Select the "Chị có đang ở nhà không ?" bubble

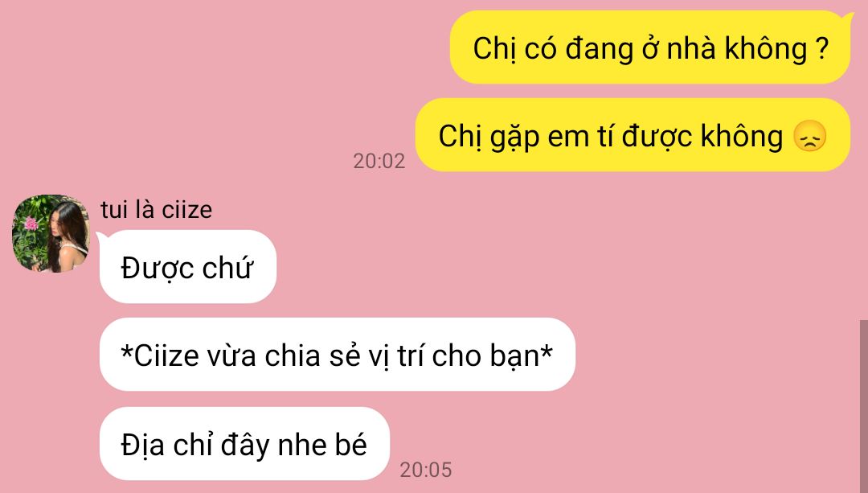tap(650, 47)
